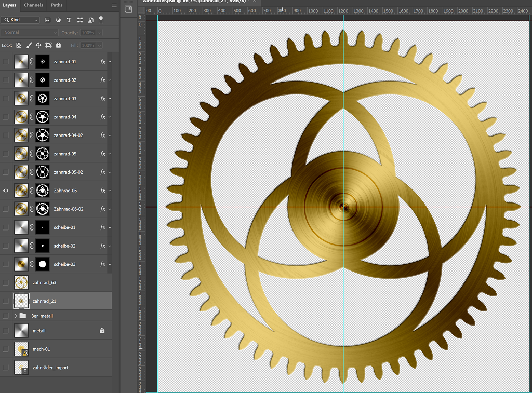Show the zahnrad_63 layer visibility

(x=6, y=282)
